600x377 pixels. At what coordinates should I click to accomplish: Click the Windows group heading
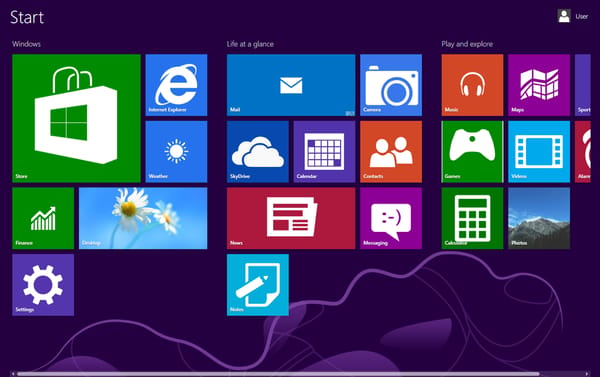[x=26, y=44]
